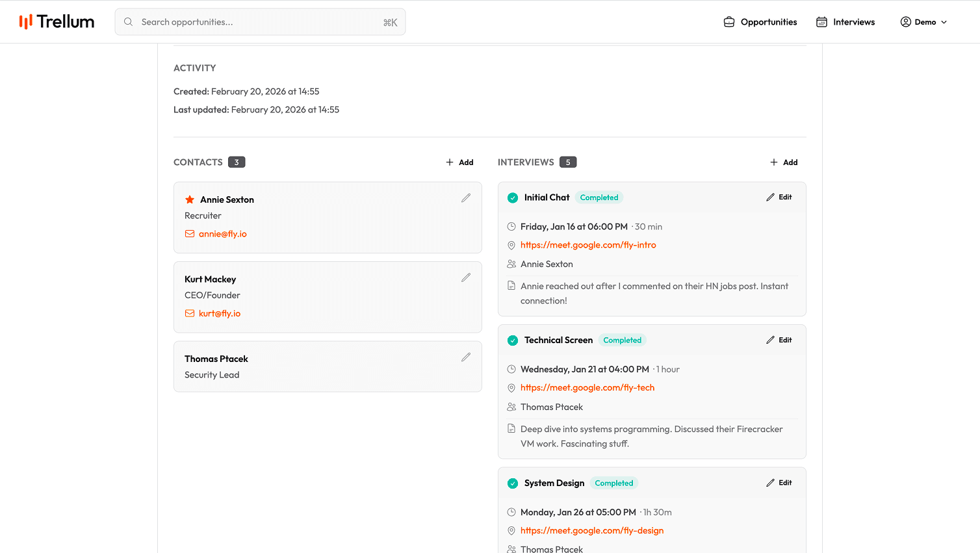Screen dimensions: 980x553
Task: Click the star icon beside Annie Sexton
Action: coord(190,199)
